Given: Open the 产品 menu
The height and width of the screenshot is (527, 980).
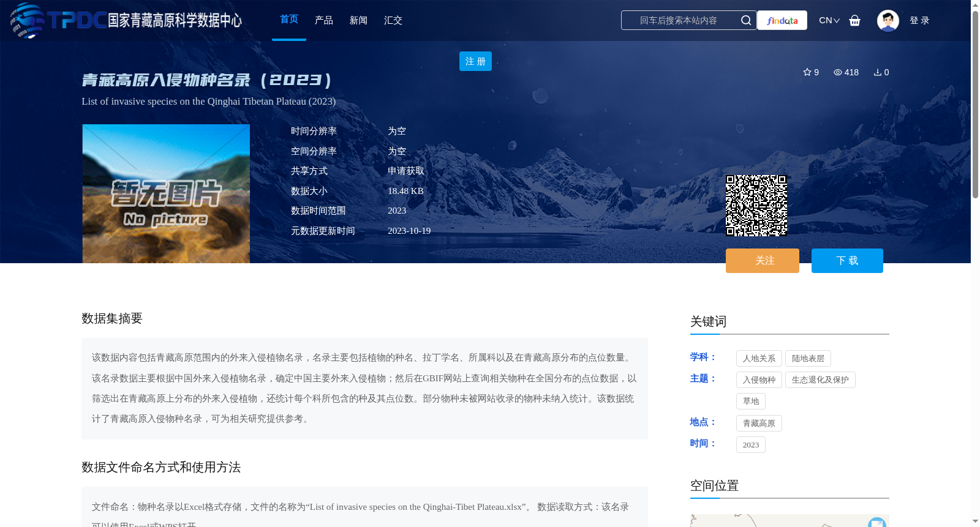Looking at the screenshot, I should (324, 20).
